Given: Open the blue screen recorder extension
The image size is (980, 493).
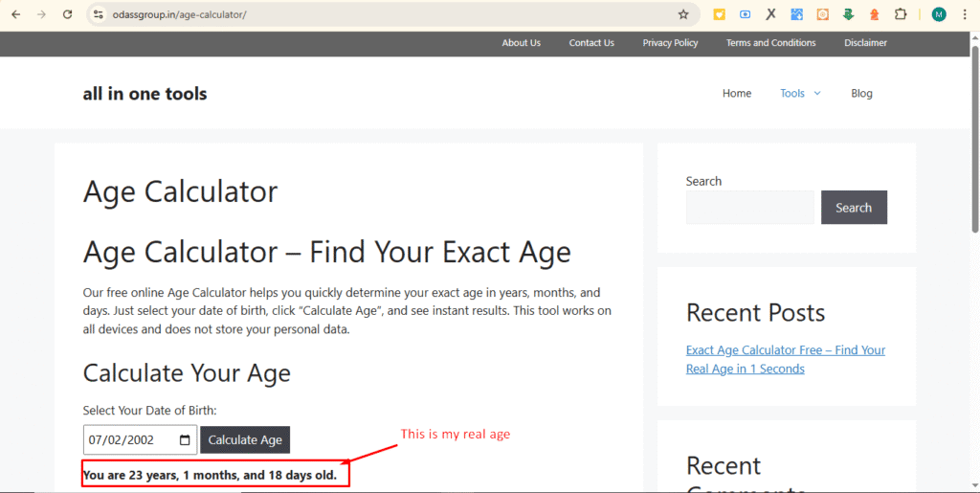Looking at the screenshot, I should click(745, 14).
